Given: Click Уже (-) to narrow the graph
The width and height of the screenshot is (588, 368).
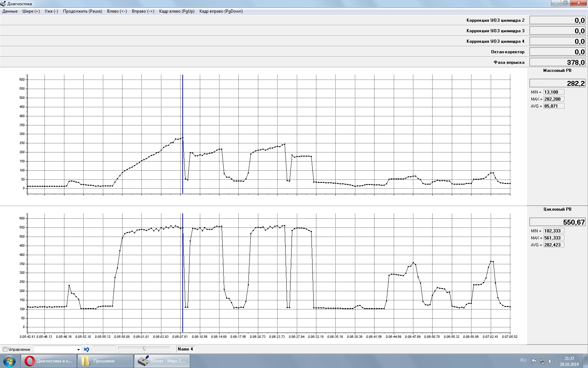Looking at the screenshot, I should (51, 11).
